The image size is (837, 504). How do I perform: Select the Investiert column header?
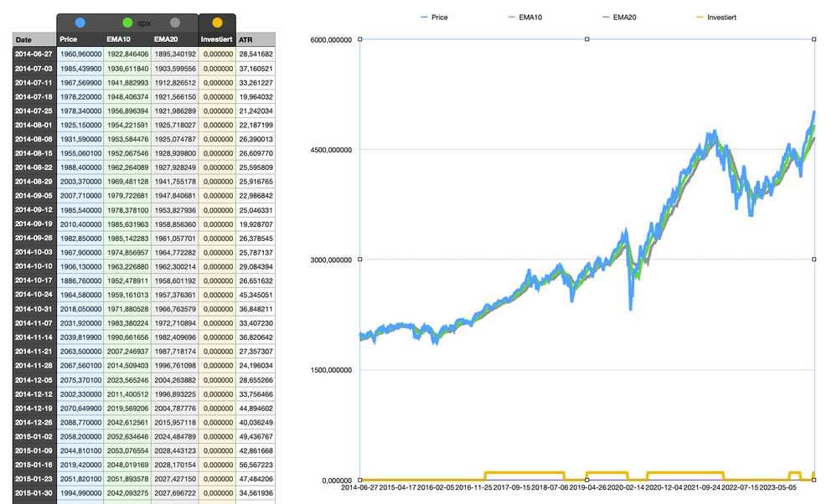coord(217,39)
